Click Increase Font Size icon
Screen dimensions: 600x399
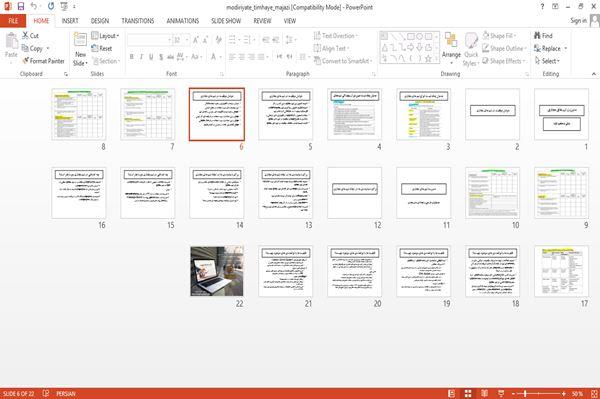[x=196, y=40]
